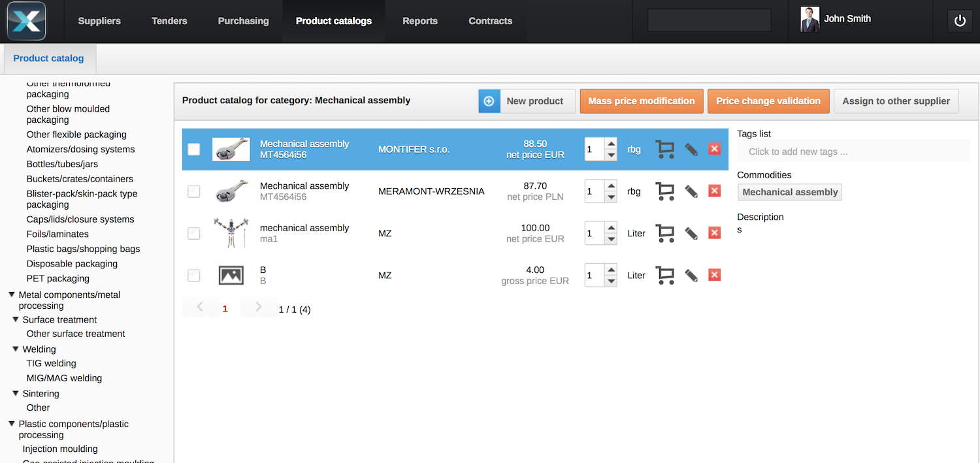Increase quantity for MERAMONT-WRZESNIA product

(611, 185)
